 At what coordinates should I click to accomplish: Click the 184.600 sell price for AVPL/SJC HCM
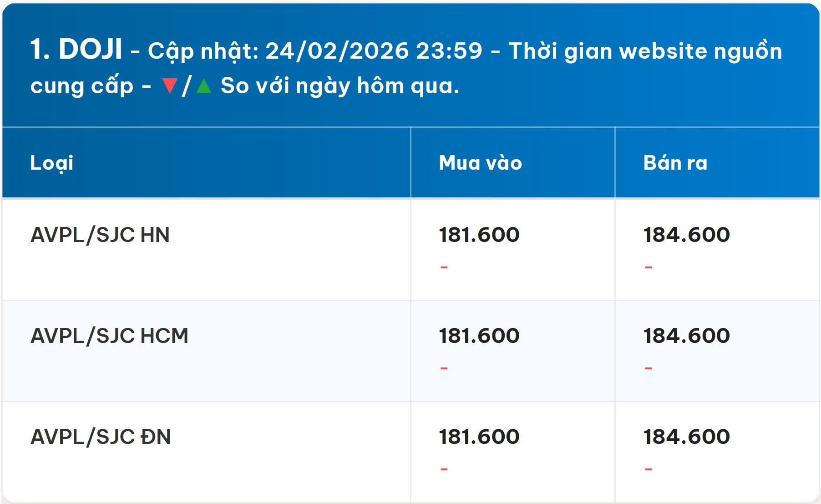click(x=686, y=336)
